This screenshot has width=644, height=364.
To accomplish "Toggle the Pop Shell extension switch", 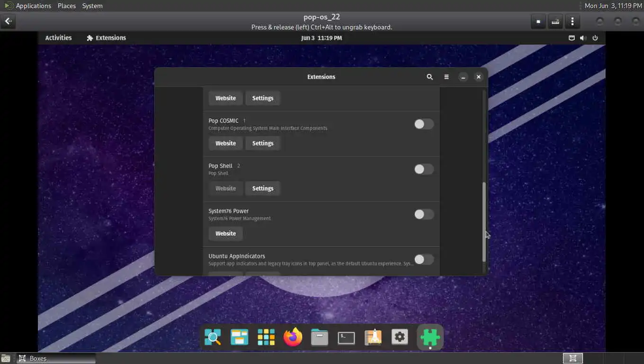I will 424,169.
